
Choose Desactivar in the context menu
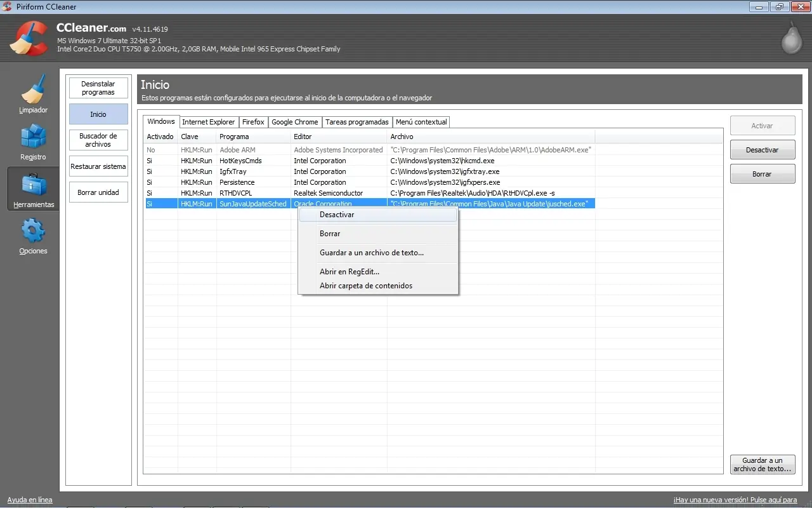[378, 215]
